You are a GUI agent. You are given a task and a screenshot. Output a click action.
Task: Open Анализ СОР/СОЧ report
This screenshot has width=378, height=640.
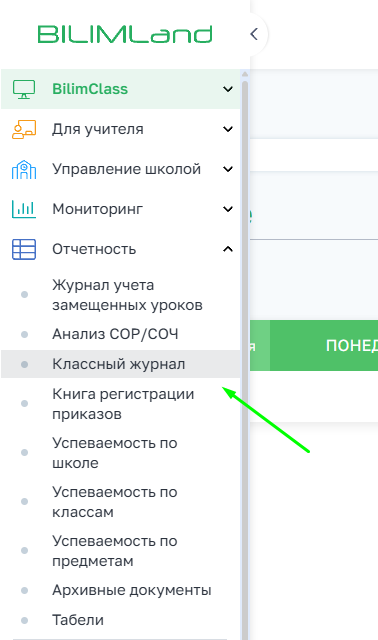click(x=115, y=334)
